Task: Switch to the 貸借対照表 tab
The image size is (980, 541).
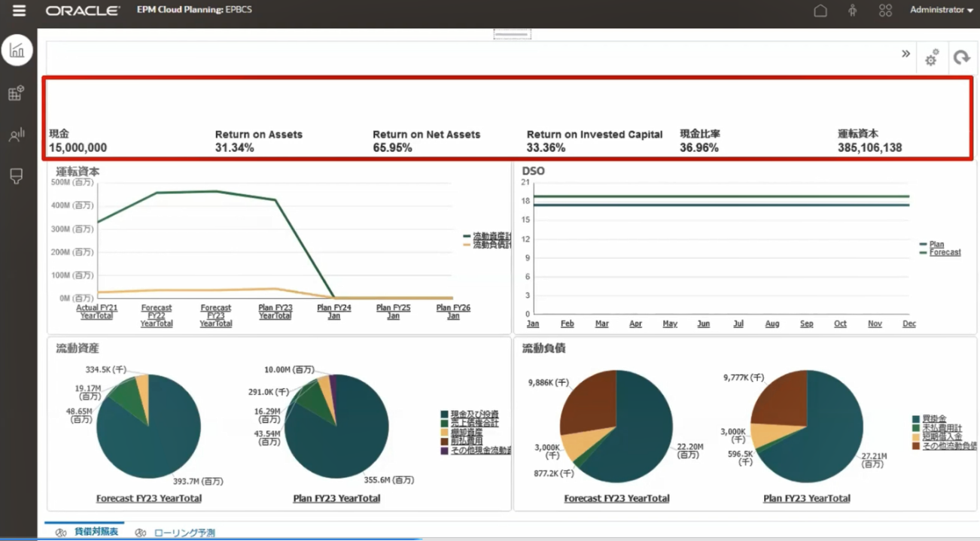Action: [96, 532]
